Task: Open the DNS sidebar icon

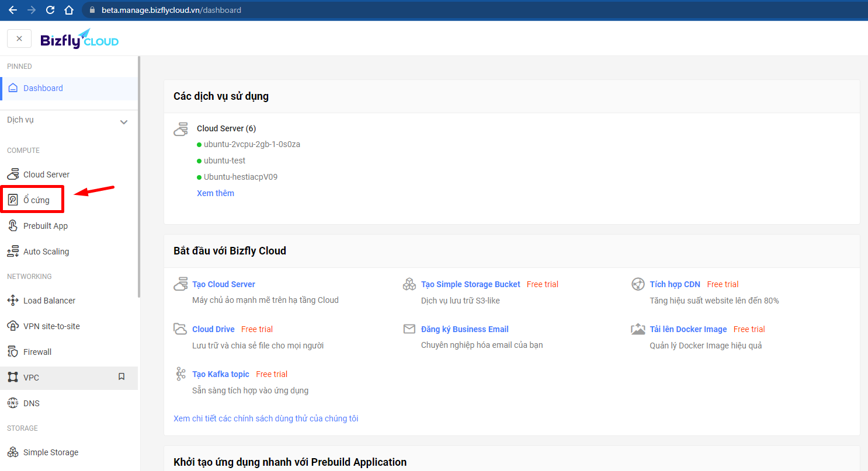Action: pos(13,403)
